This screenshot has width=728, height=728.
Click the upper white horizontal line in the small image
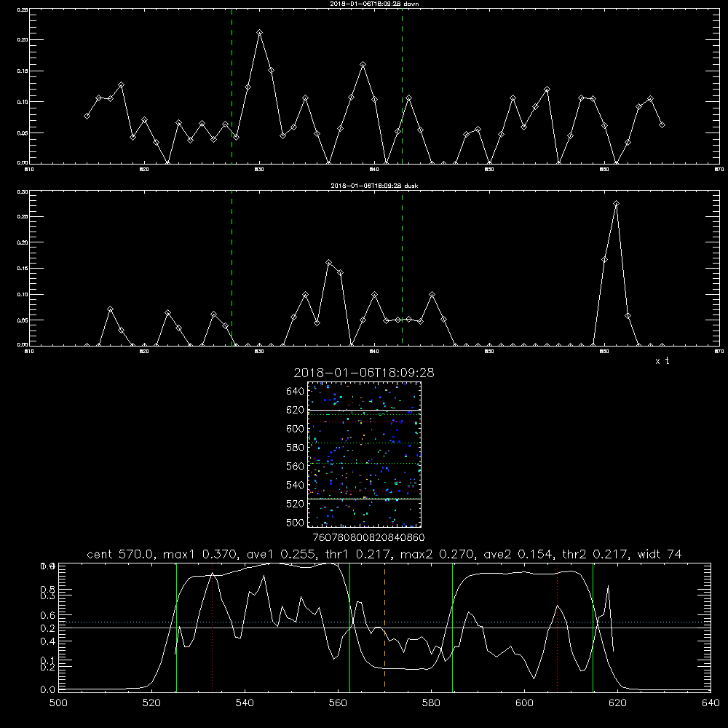[365, 410]
